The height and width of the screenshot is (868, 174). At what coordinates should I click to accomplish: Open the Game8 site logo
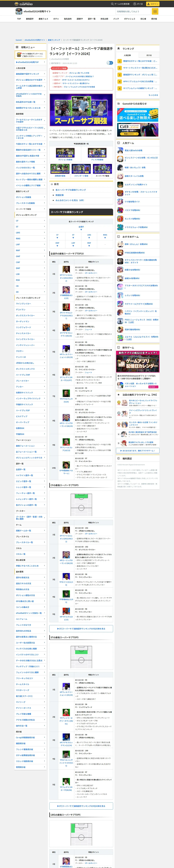24,4
